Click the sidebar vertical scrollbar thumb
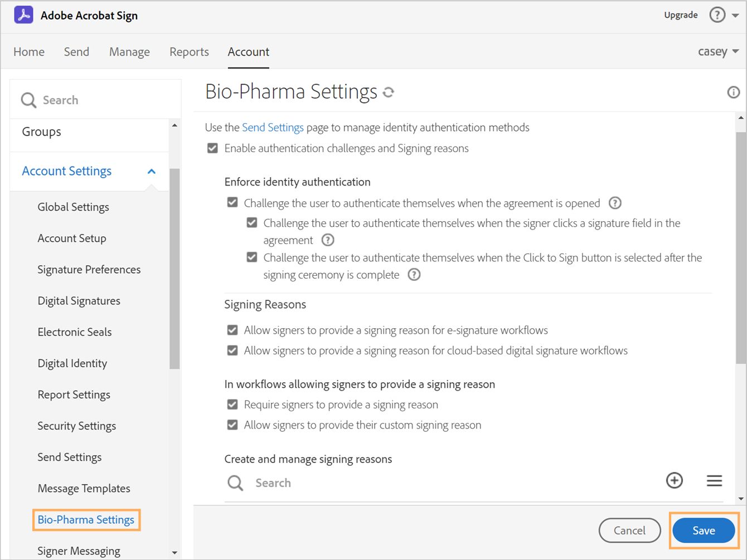 [x=174, y=269]
